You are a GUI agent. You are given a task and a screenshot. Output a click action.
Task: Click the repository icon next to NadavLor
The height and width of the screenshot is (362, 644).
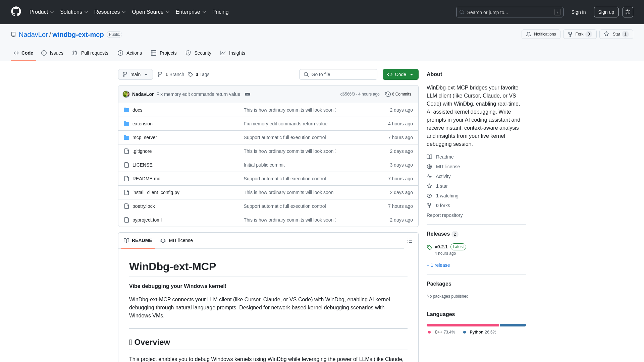coord(13,35)
